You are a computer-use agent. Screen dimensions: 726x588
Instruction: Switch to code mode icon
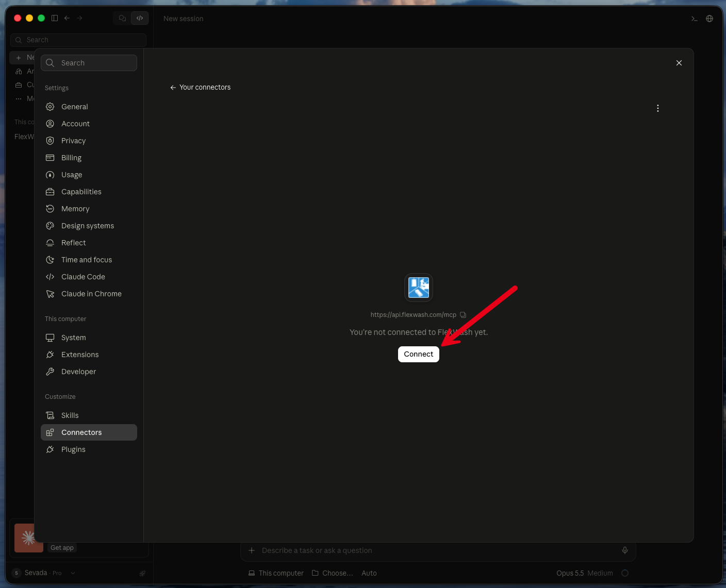(140, 18)
